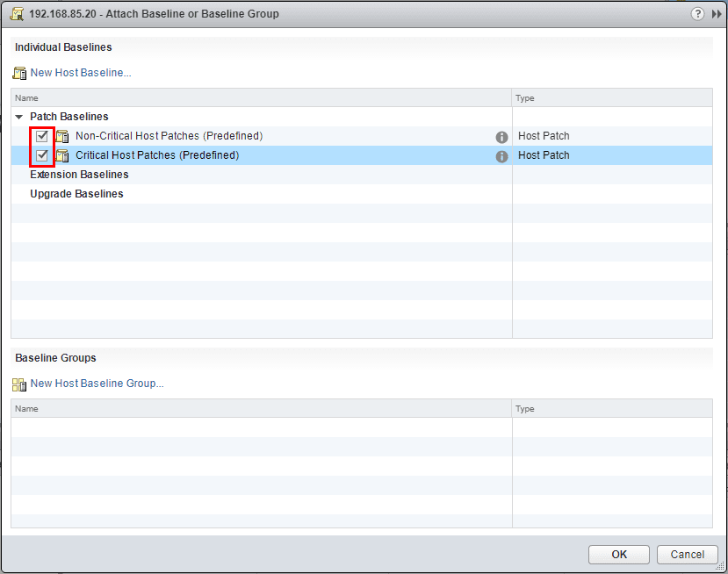Click the New Host Baseline icon

(x=19, y=73)
